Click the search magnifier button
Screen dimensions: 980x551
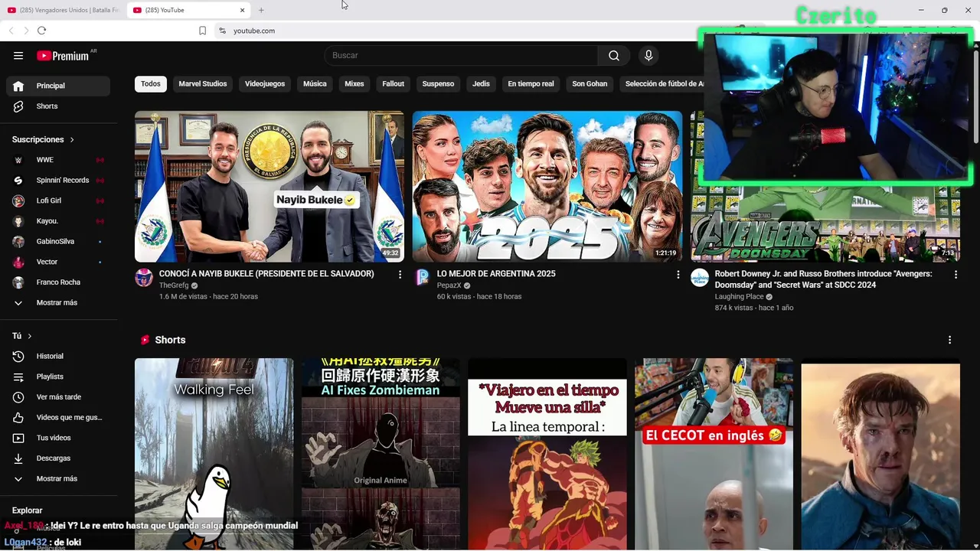point(614,55)
